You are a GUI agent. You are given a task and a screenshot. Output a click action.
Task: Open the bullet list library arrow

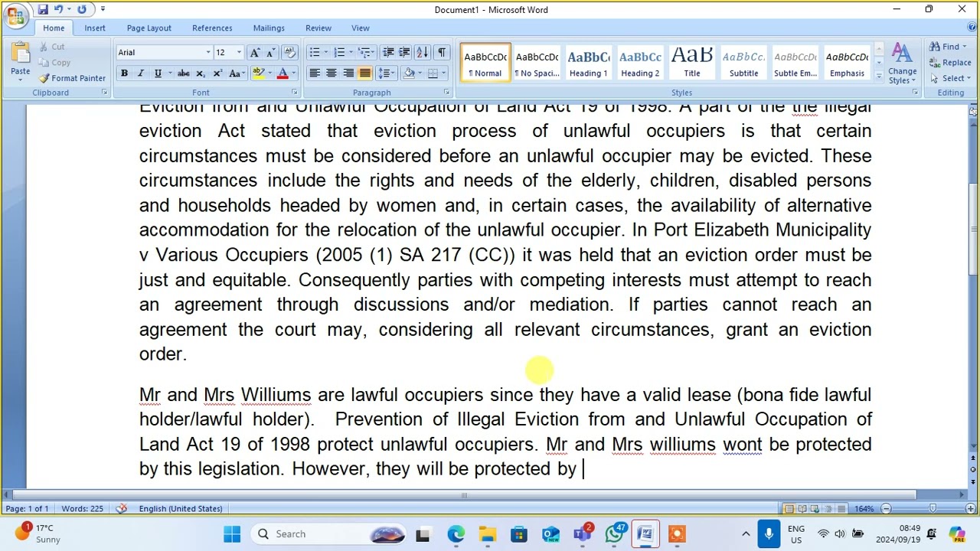[325, 52]
